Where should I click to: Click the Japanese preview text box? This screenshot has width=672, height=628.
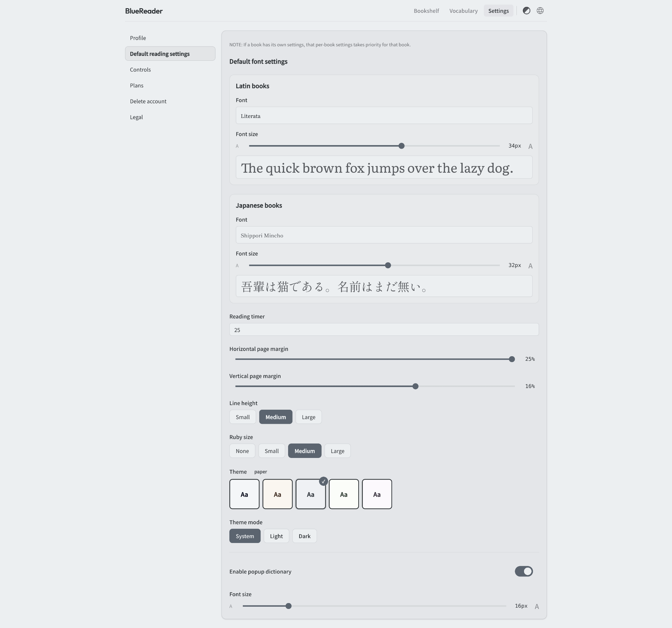pyautogui.click(x=384, y=286)
